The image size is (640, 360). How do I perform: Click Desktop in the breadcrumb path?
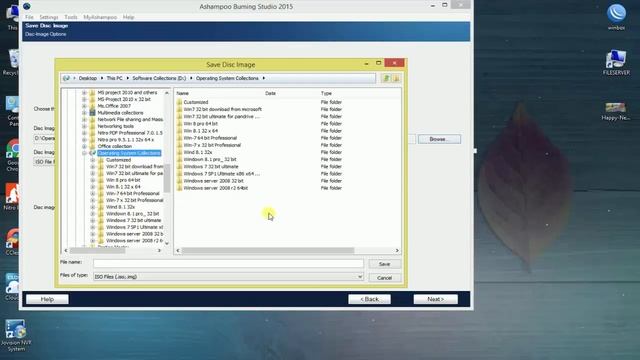(x=88, y=78)
